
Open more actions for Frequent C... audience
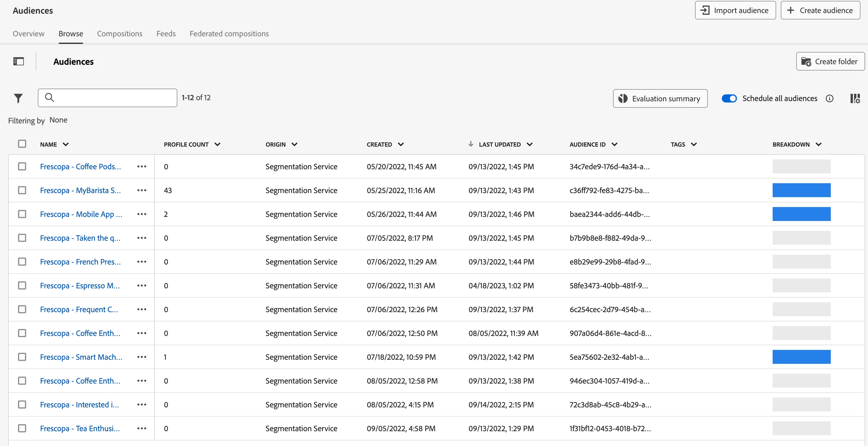coord(142,309)
